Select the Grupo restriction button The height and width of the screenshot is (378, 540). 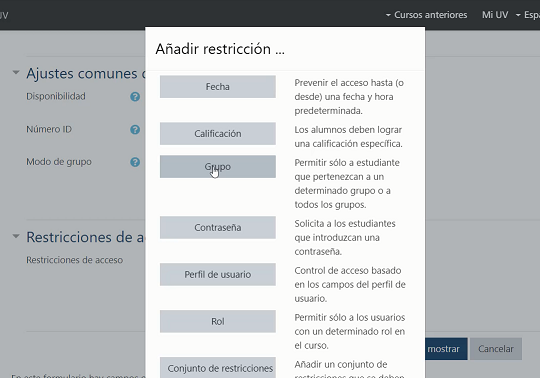pyautogui.click(x=218, y=167)
